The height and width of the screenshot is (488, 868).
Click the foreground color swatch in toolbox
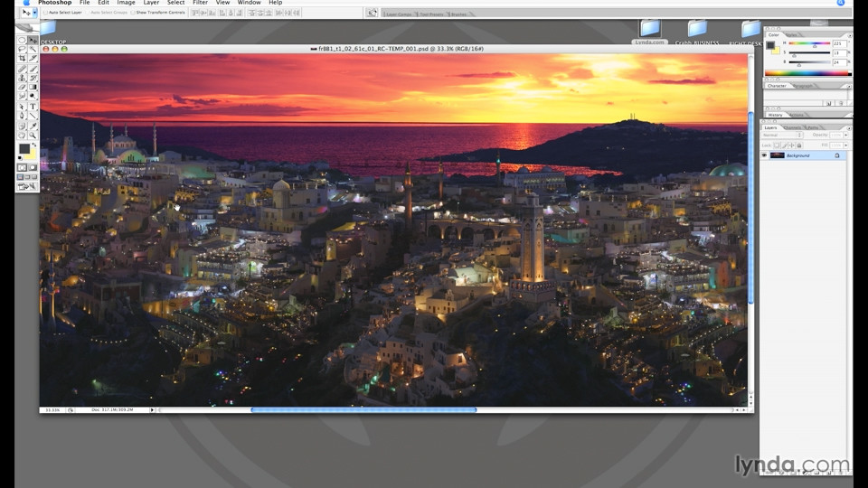(24, 149)
